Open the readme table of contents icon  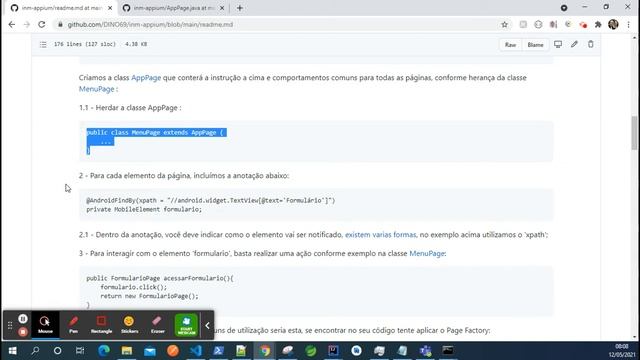(43, 44)
